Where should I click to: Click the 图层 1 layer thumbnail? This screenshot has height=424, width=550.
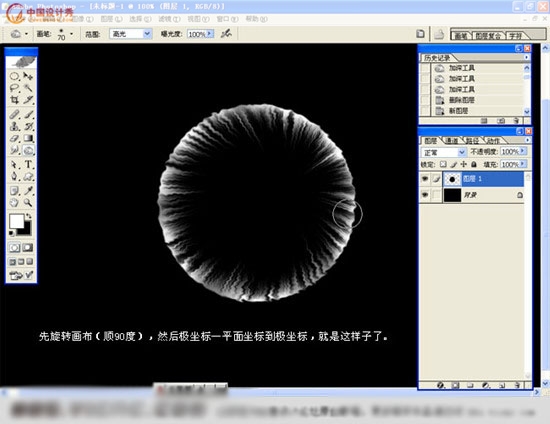coord(452,179)
